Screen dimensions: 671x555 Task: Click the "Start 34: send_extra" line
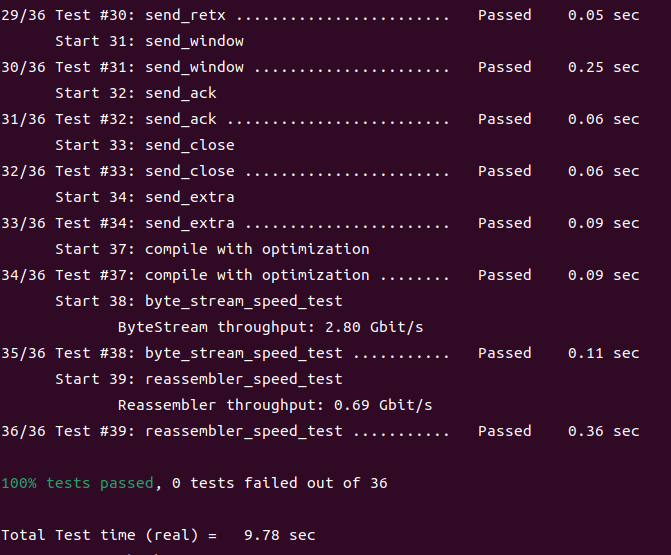pos(145,197)
